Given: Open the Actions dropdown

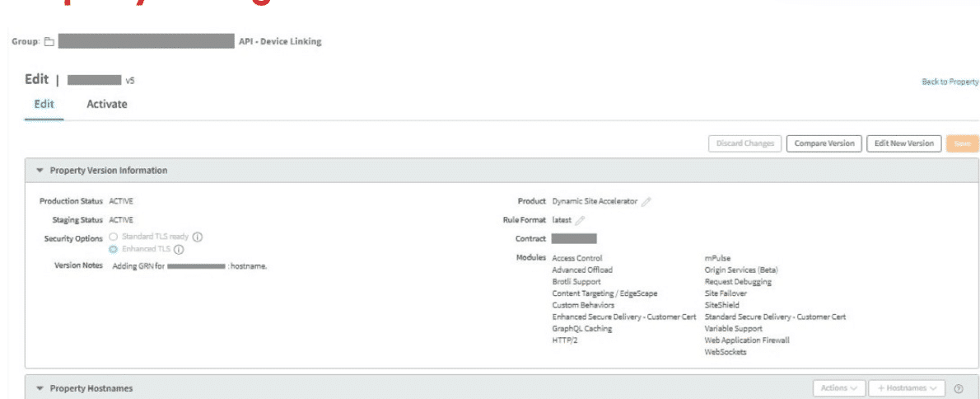Looking at the screenshot, I should [x=838, y=388].
